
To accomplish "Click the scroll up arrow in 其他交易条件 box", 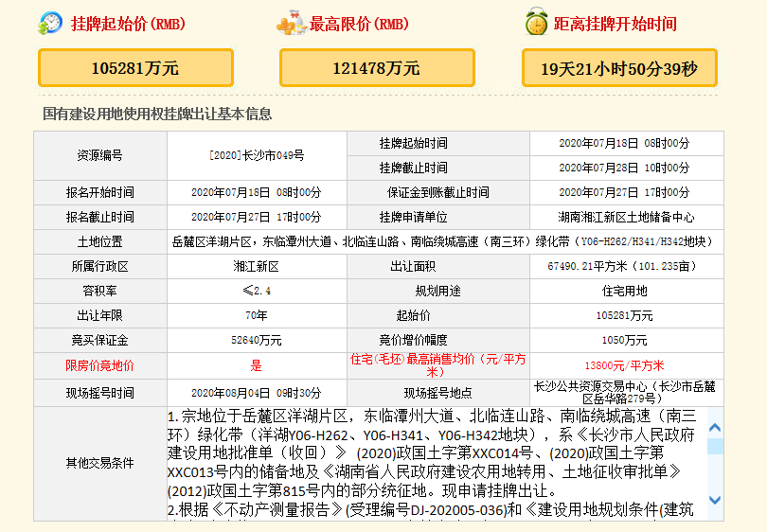I will tap(715, 428).
